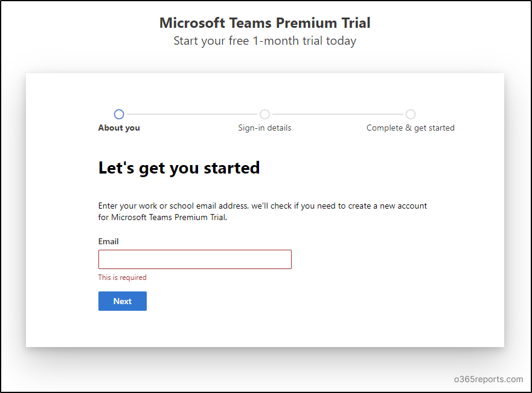Image resolution: width=532 pixels, height=393 pixels.
Task: Select the About you step label
Action: [119, 128]
